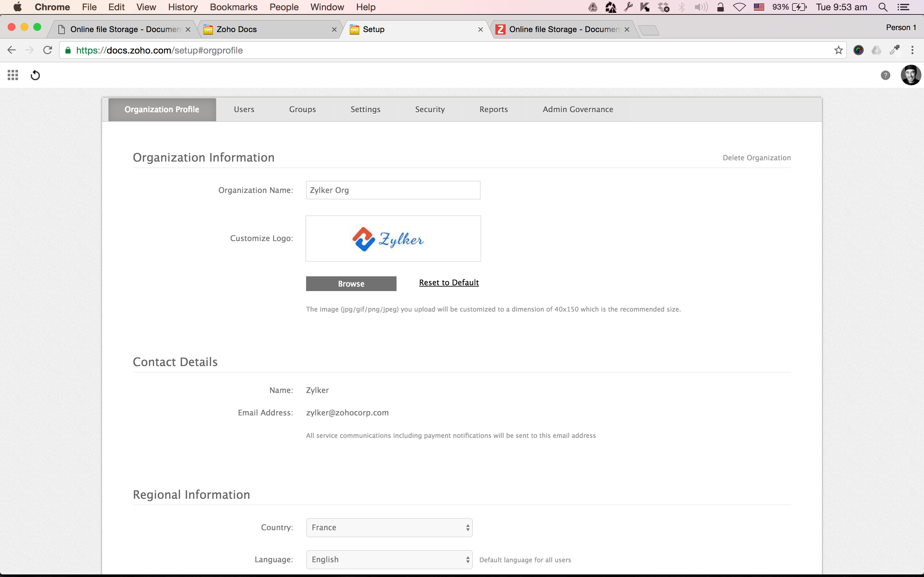Click the Browse button for the logo

coord(351,284)
